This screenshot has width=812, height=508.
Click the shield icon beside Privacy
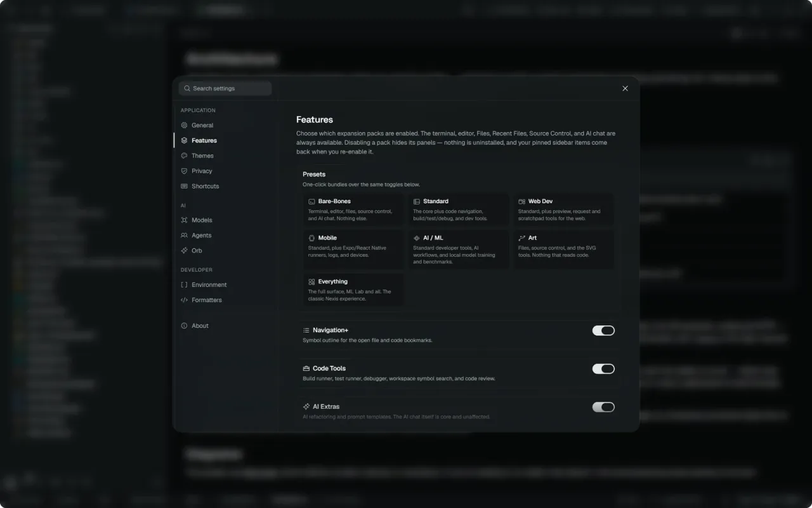click(184, 171)
